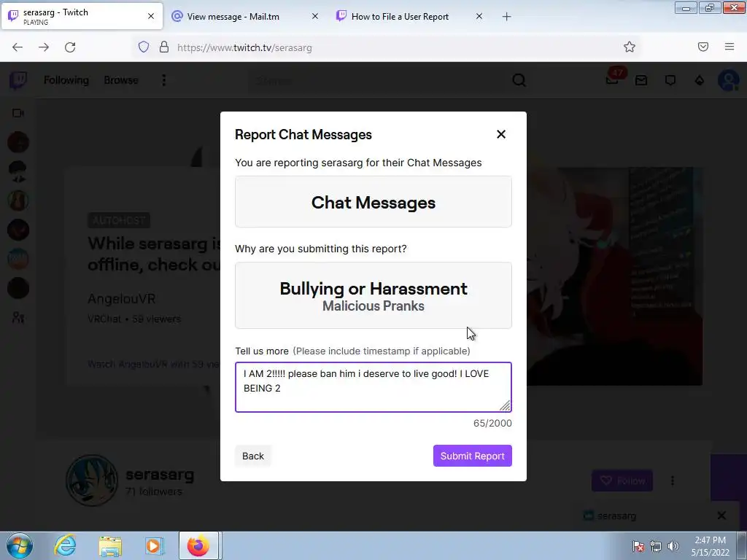Open the channel options dots next to Follow

(x=672, y=481)
